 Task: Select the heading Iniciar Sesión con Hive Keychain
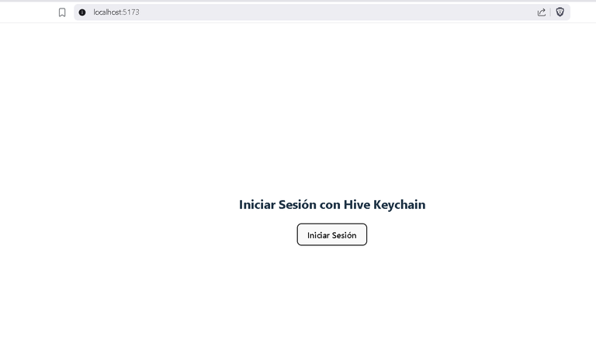coord(332,204)
